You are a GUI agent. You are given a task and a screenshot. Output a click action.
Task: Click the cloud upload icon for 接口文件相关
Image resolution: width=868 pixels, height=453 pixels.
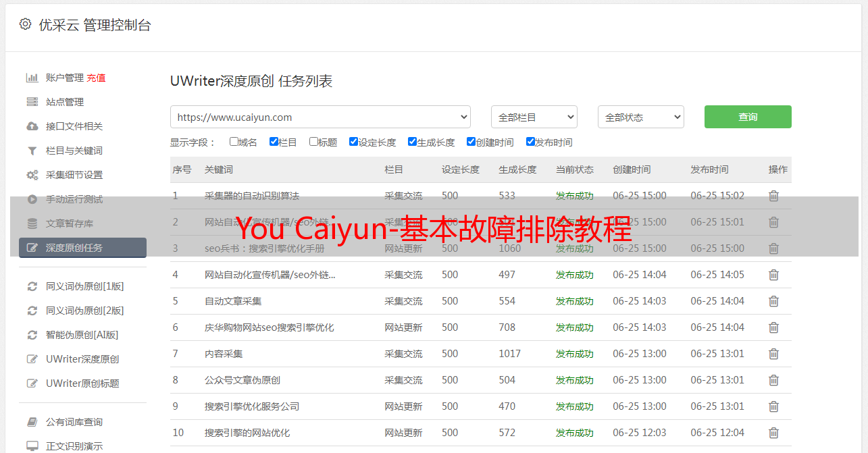(x=32, y=126)
